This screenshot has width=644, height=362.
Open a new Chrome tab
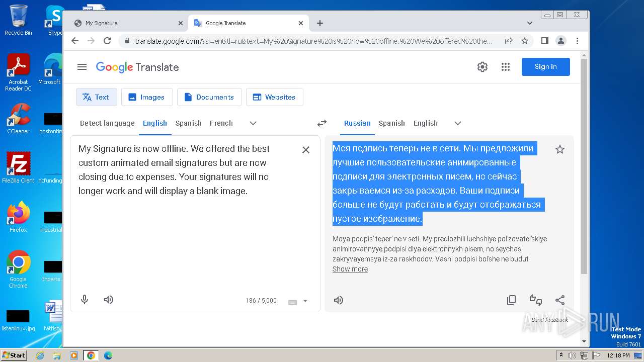(320, 23)
